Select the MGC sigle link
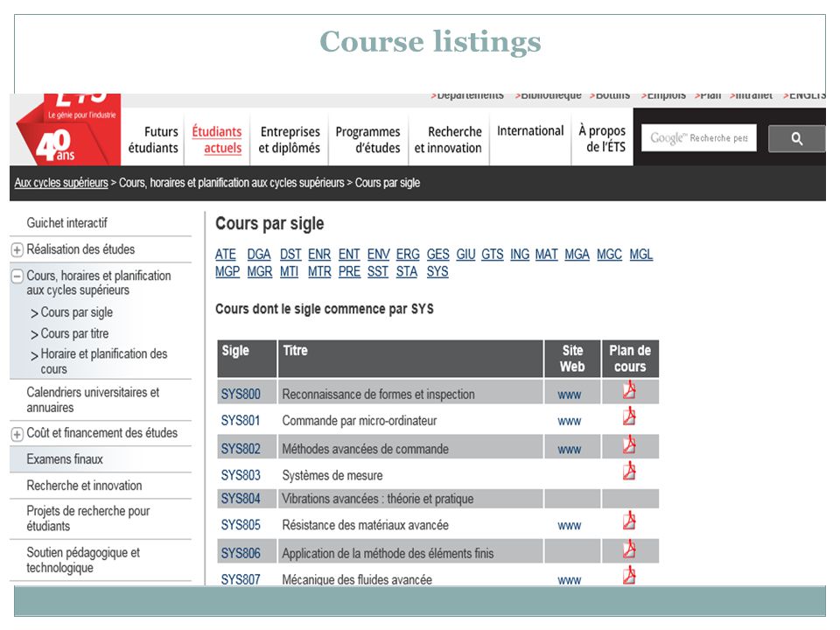Image resolution: width=840 pixels, height=630 pixels. [x=610, y=254]
